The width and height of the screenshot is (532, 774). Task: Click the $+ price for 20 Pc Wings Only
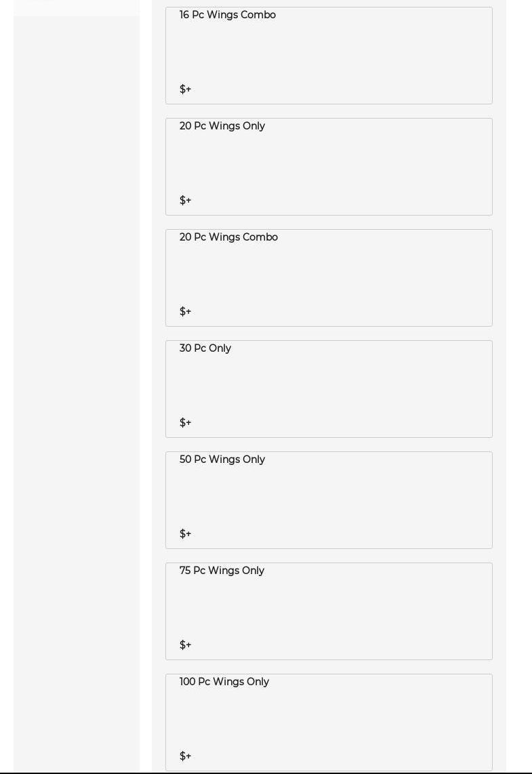pos(185,201)
